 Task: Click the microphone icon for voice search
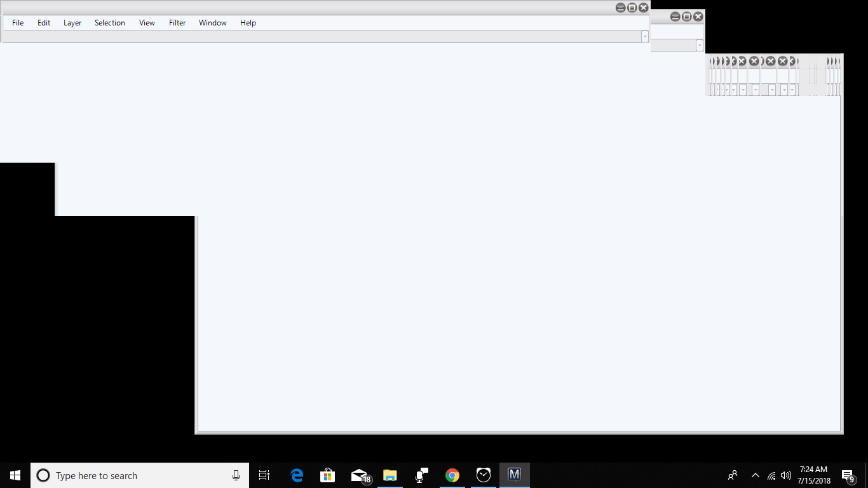236,475
